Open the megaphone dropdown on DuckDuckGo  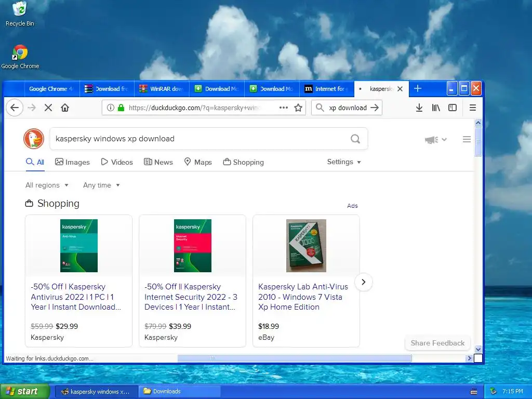[x=436, y=139]
